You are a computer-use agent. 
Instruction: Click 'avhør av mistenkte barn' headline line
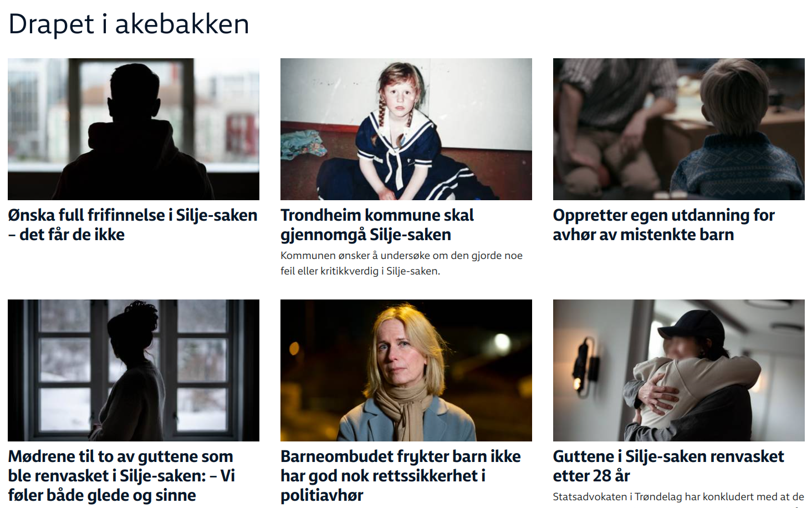[644, 235]
